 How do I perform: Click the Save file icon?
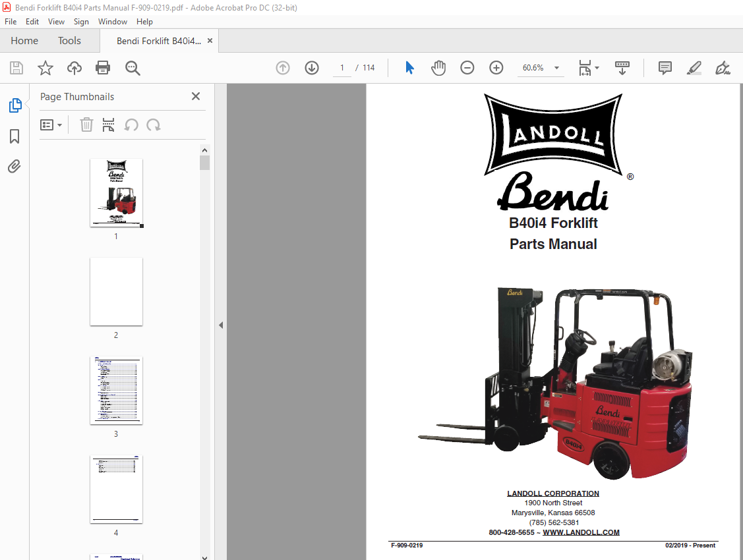16,68
